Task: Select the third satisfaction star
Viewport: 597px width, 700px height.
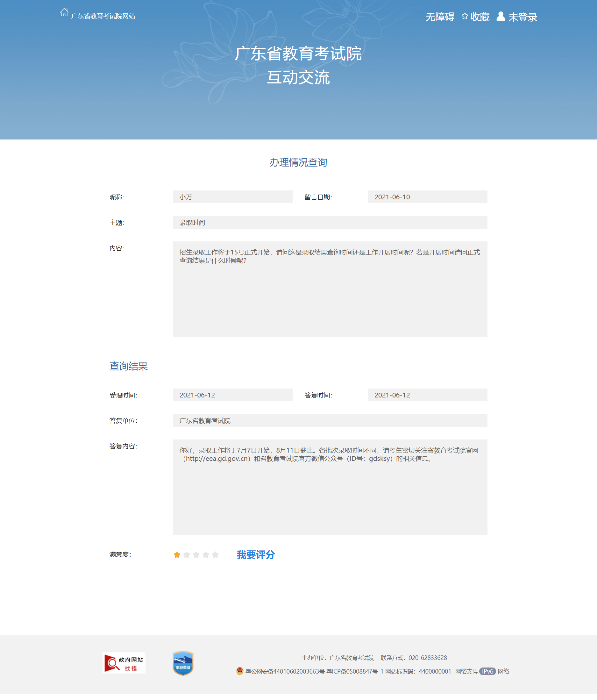Action: [196, 555]
